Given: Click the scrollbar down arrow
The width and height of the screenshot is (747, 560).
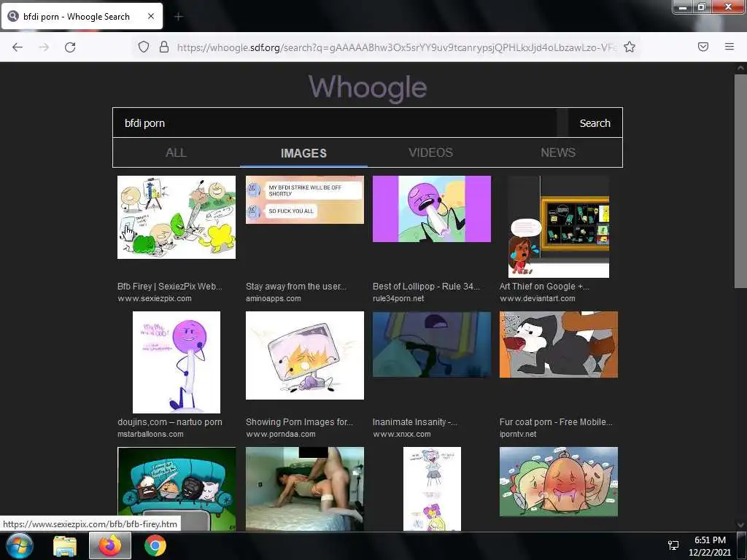Looking at the screenshot, I should click(x=740, y=525).
